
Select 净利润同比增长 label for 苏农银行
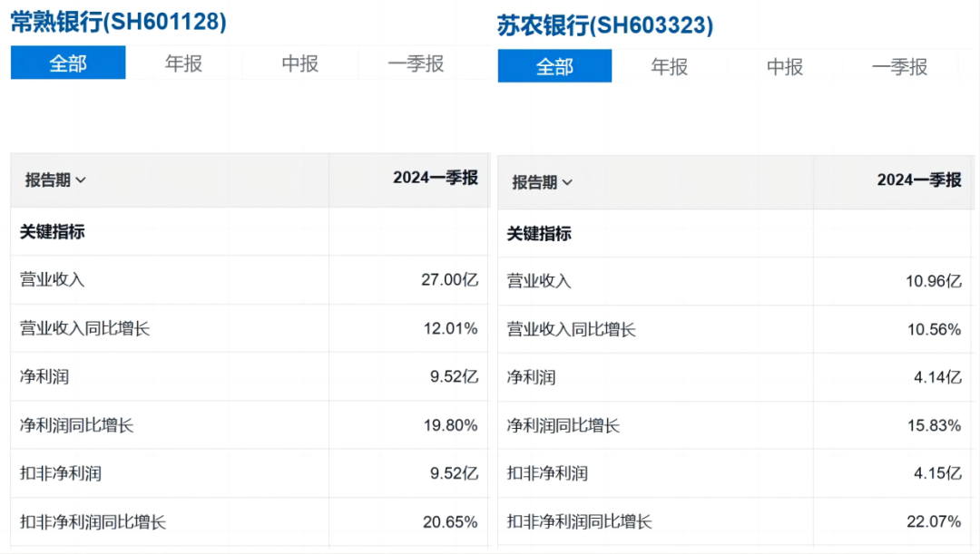[563, 426]
